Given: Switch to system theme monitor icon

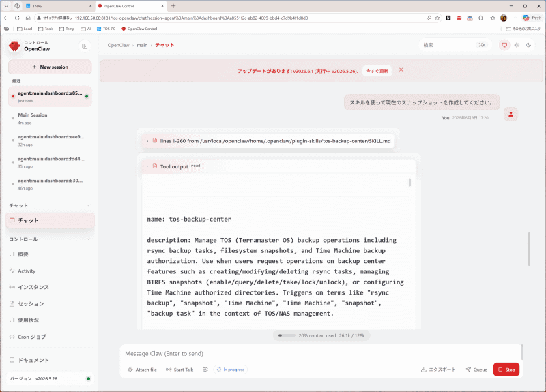Looking at the screenshot, I should [x=504, y=45].
